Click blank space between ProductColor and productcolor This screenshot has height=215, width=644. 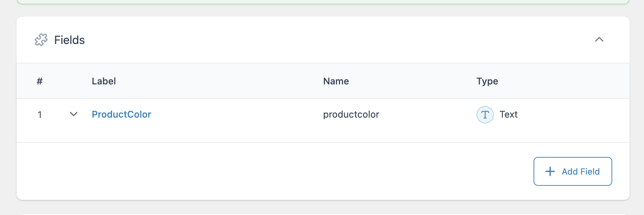tap(236, 115)
